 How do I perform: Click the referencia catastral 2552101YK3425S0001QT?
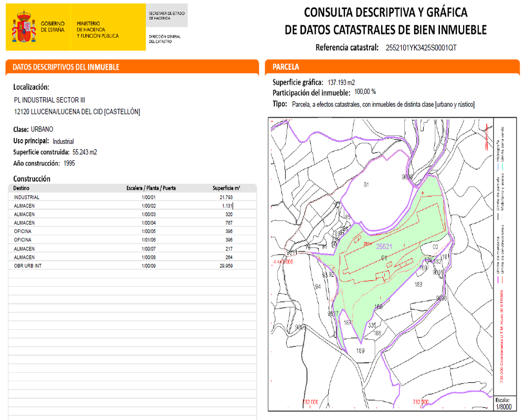[x=421, y=48]
